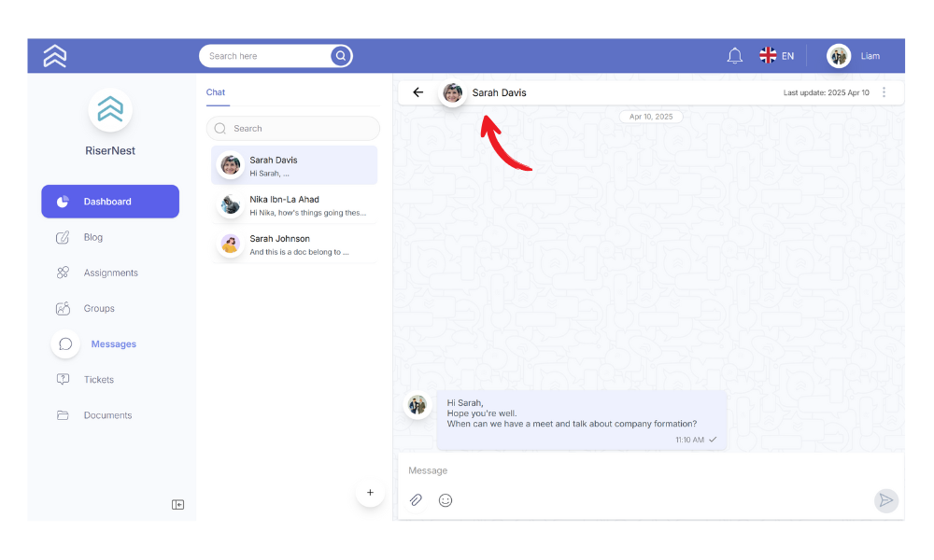Viewport: 934px width, 560px height.
Task: Select the Chat tab
Action: point(216,92)
